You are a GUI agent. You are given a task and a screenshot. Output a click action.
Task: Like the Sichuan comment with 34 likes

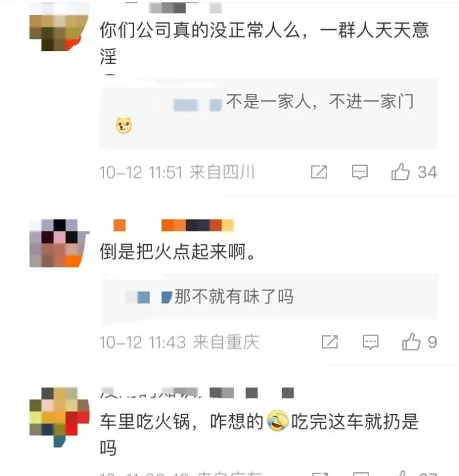(414, 172)
